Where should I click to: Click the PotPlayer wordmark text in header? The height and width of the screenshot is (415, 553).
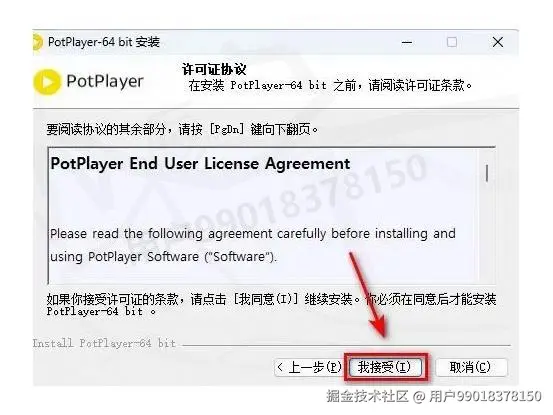click(x=105, y=81)
